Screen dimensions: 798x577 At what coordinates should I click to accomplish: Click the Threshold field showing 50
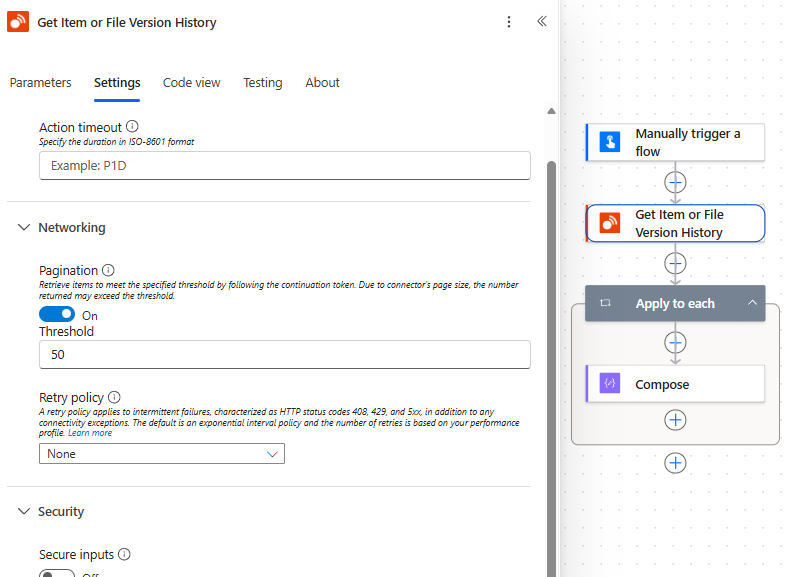pyautogui.click(x=285, y=355)
